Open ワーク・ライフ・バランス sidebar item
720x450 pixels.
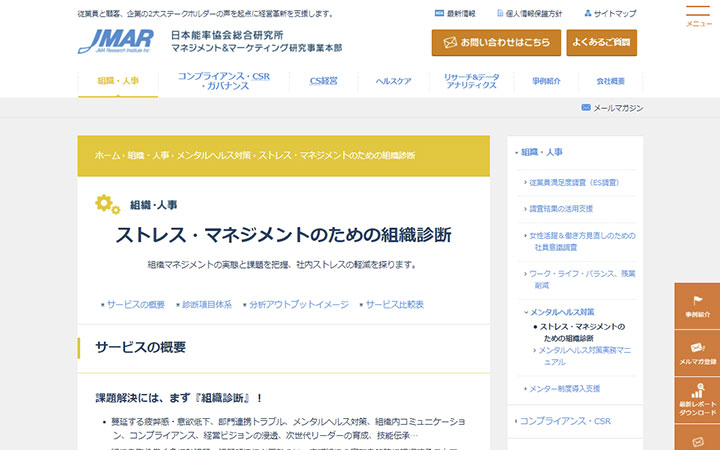[x=580, y=279]
